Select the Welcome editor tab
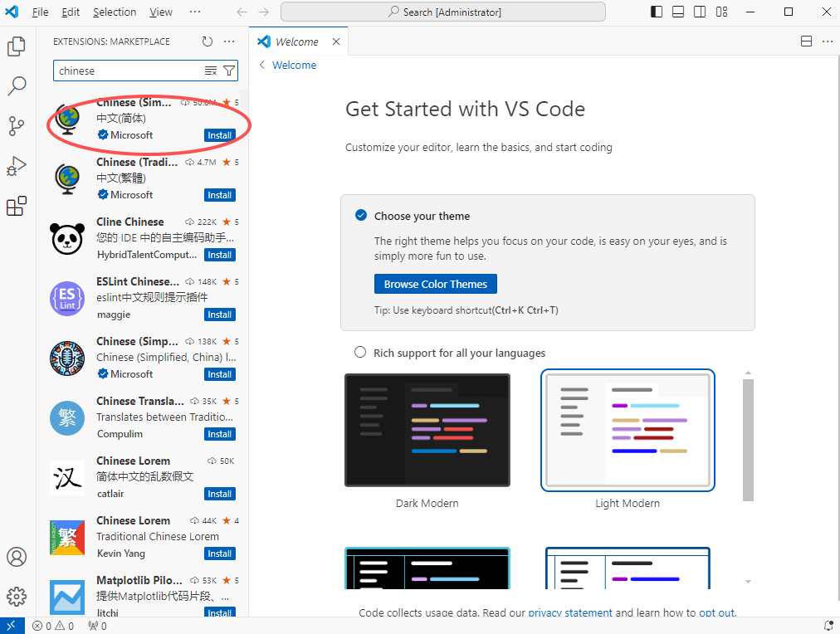 pyautogui.click(x=297, y=41)
